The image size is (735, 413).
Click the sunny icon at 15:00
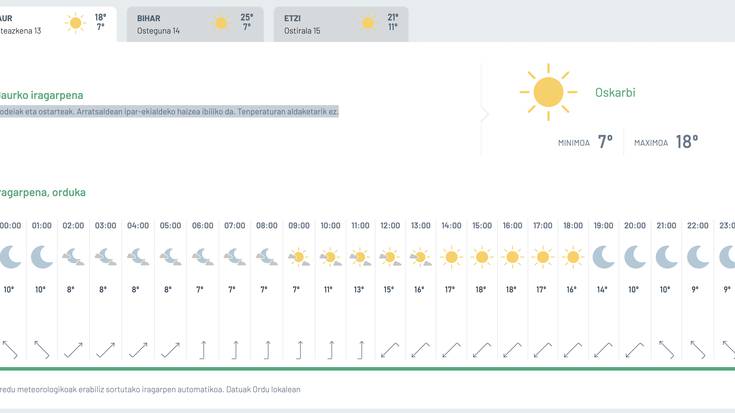pos(482,257)
